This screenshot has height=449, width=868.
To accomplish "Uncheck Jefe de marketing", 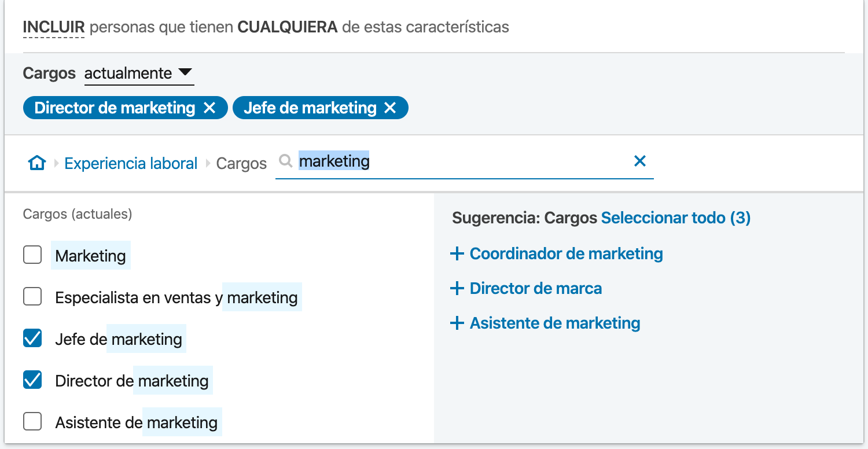I will 32,338.
